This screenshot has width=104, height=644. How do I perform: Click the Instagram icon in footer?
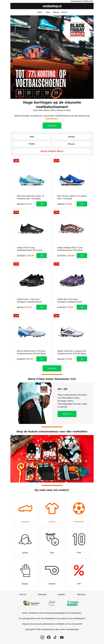[42, 637]
